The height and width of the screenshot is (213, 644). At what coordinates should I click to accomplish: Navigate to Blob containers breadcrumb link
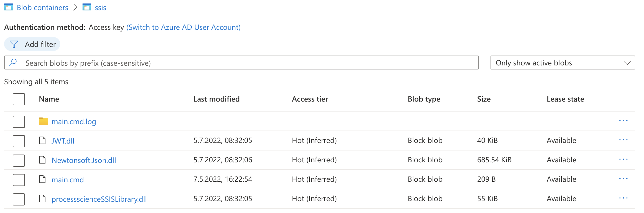point(43,8)
